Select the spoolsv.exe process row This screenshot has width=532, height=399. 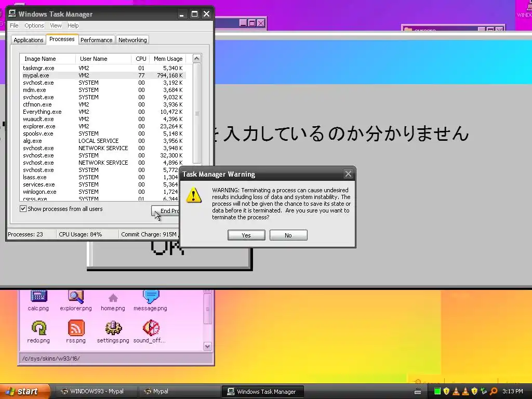103,134
